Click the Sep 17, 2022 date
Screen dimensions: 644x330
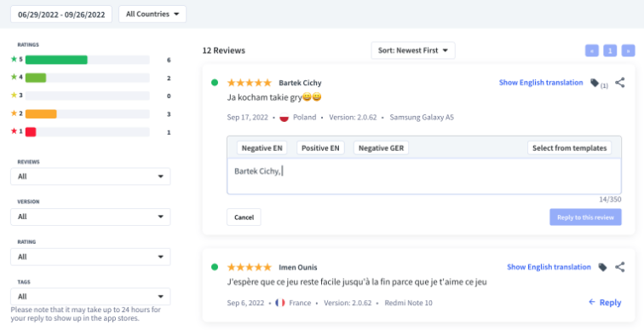pyautogui.click(x=247, y=118)
